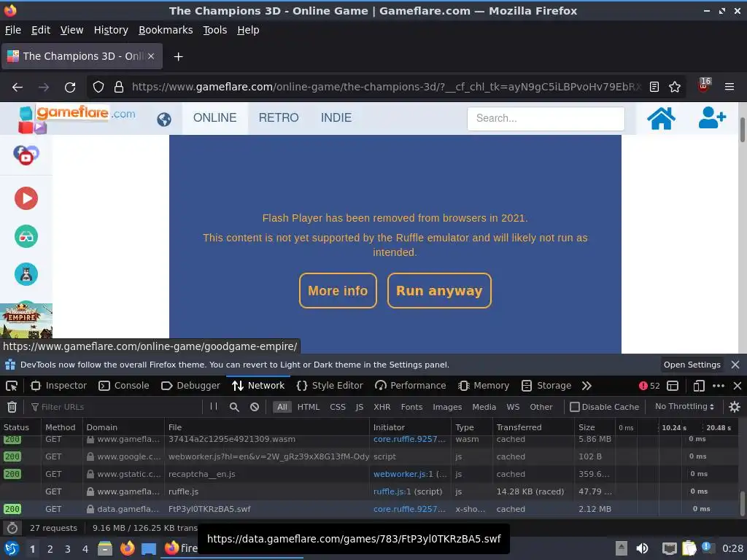Toggle reader view icon
The height and width of the screenshot is (560, 747).
click(x=654, y=87)
